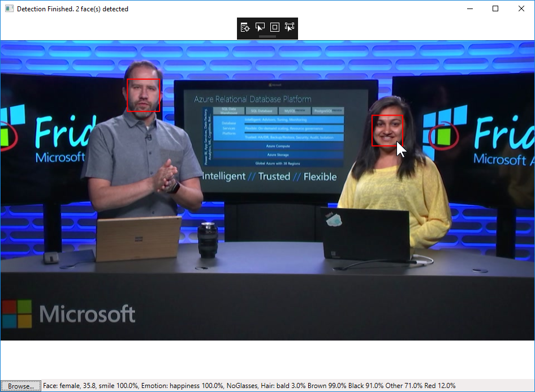This screenshot has width=535, height=392.
Task: Click the Intelligent Trusted Flexible caption
Action: tap(269, 176)
